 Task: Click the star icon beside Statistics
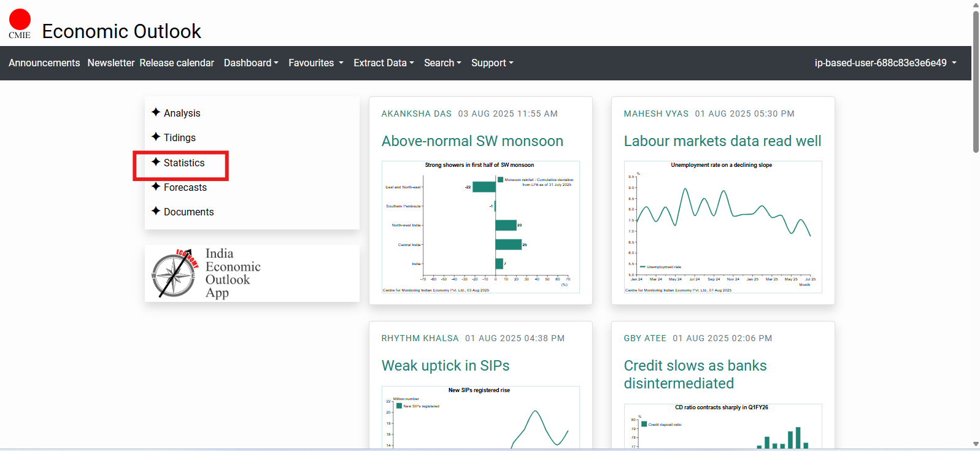click(156, 162)
